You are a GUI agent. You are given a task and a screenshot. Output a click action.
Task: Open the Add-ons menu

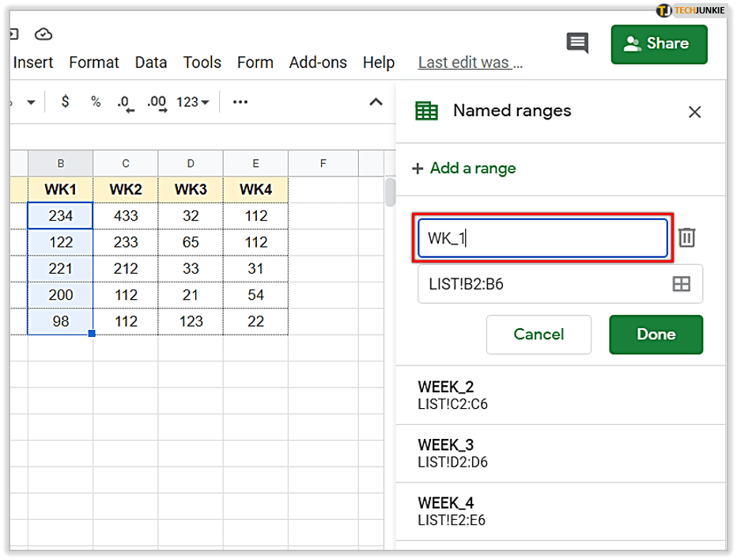[x=318, y=62]
